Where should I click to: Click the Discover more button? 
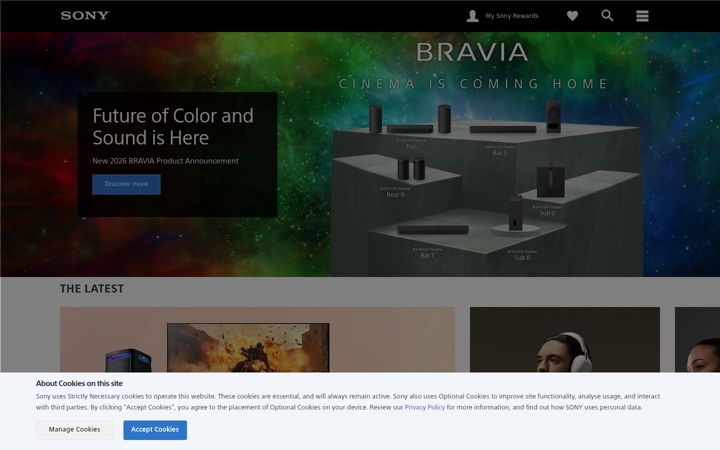coord(126,184)
